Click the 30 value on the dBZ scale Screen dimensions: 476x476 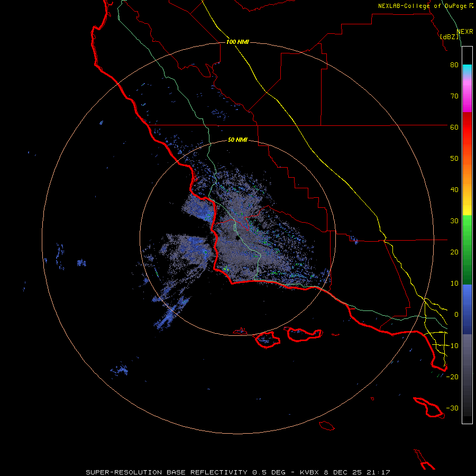(454, 221)
